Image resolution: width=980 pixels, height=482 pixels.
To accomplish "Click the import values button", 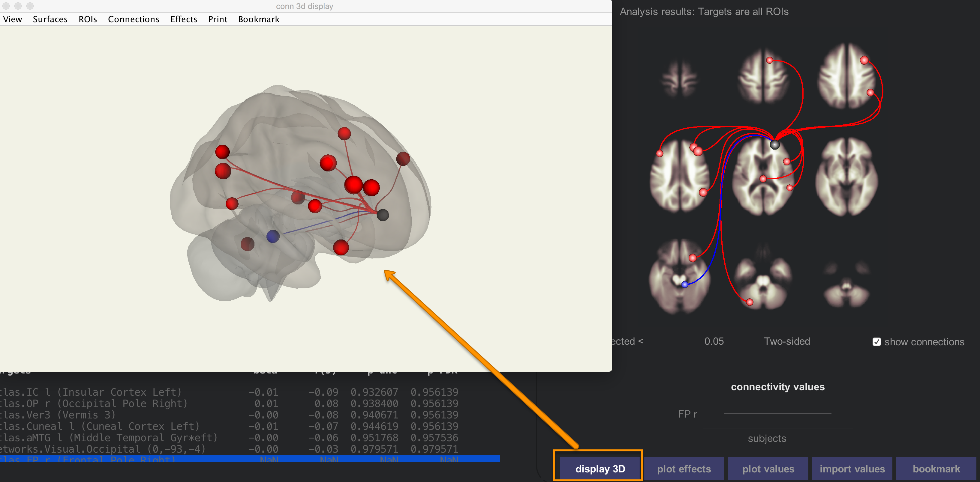I will (x=852, y=469).
